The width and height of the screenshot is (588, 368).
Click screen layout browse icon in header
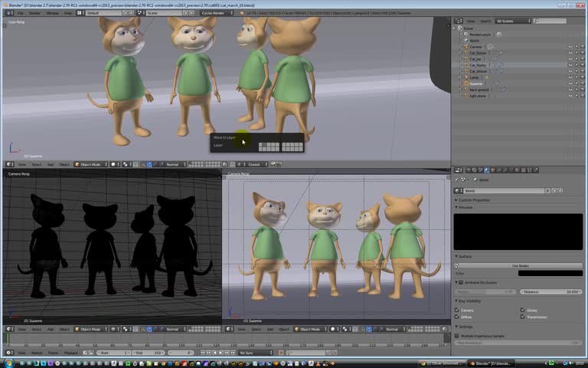pos(80,13)
